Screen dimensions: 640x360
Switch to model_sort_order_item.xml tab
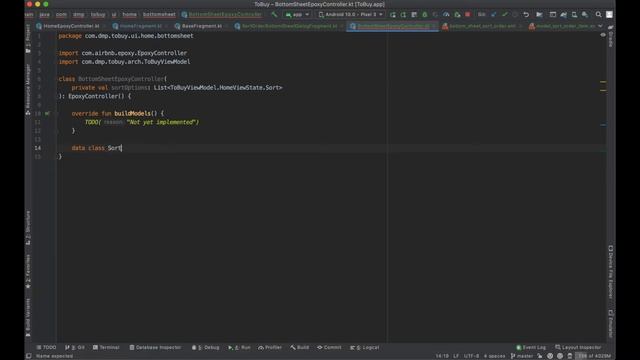point(562,26)
